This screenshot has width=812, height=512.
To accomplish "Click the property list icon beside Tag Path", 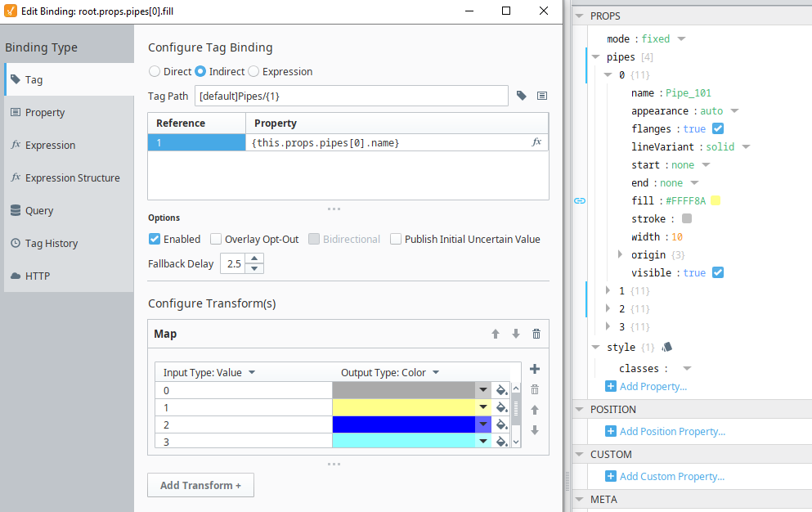I will (x=541, y=96).
